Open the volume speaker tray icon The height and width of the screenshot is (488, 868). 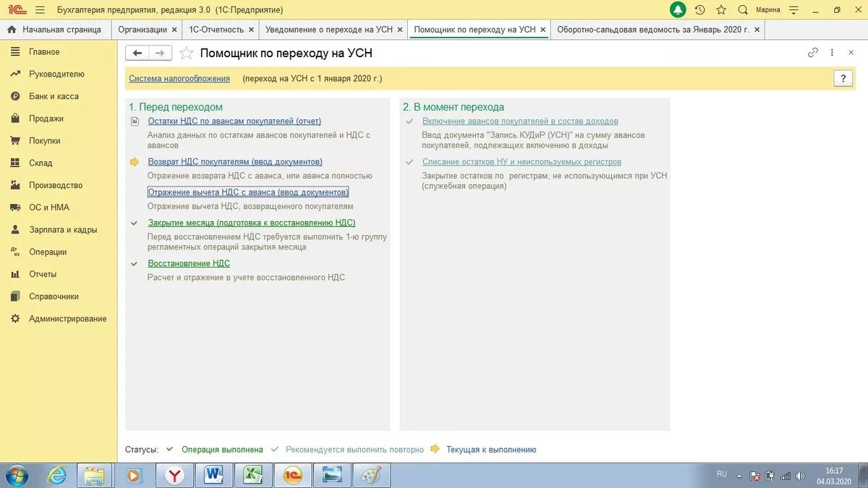[x=800, y=476]
